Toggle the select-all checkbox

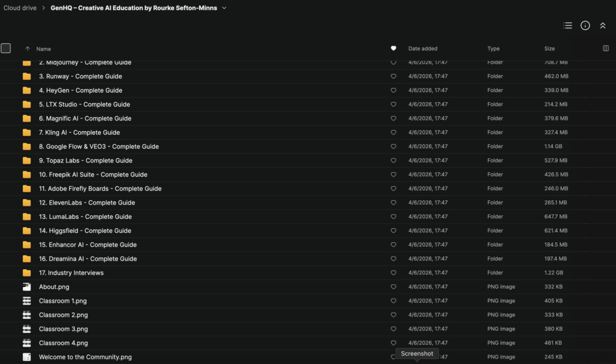[x=6, y=49]
